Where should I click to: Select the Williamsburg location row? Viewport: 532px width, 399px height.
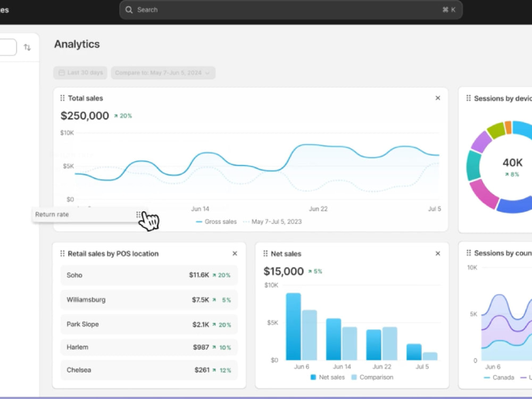pyautogui.click(x=149, y=300)
